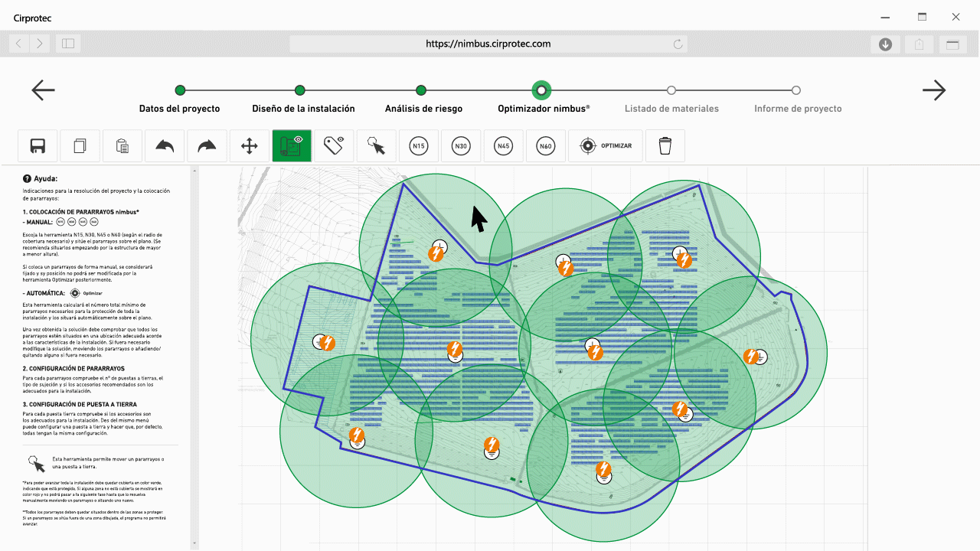Select the N60 lightning rod tool
This screenshot has height=551, width=980.
pyautogui.click(x=545, y=145)
